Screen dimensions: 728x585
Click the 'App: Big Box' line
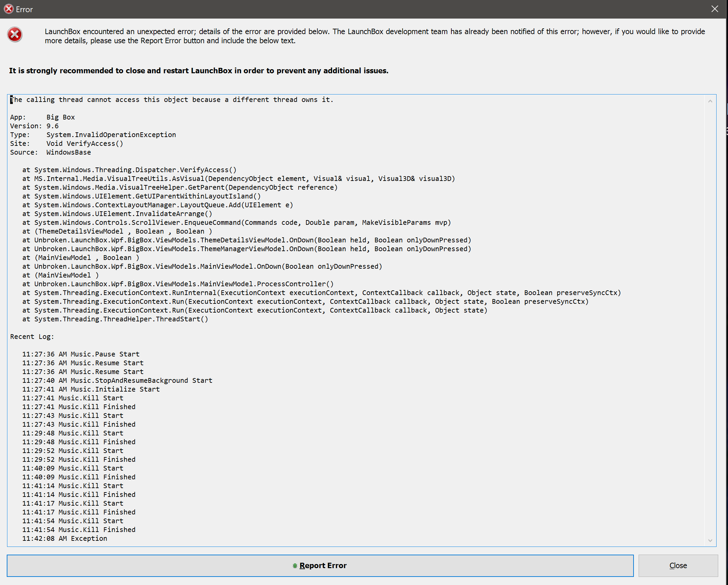(x=43, y=117)
